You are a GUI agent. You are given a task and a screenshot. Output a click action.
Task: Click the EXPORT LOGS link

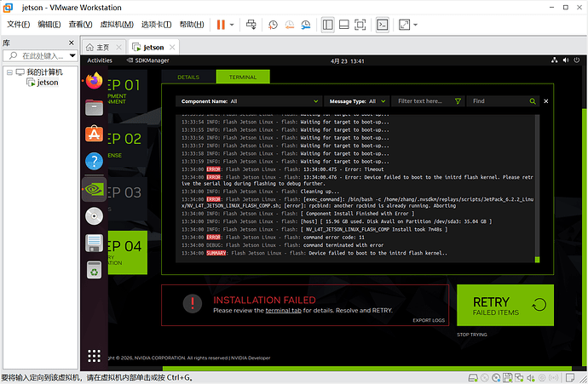[429, 320]
